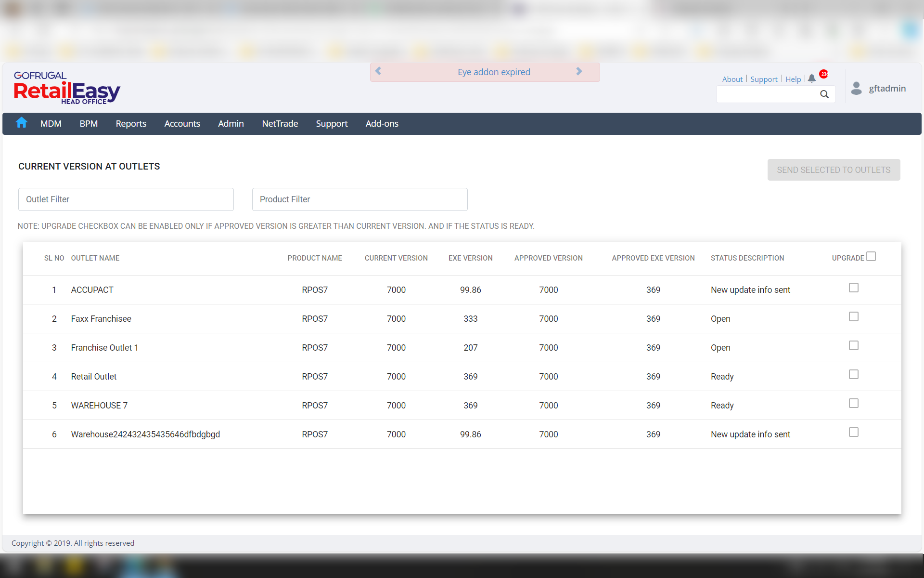Open the Outlet Filter dropdown
Viewport: 924px width, 578px height.
click(126, 199)
